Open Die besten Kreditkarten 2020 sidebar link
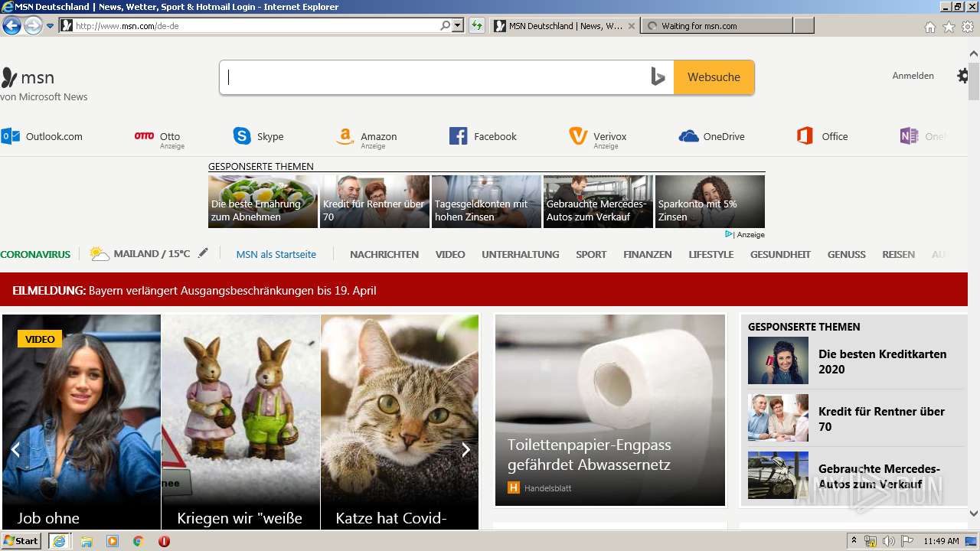This screenshot has height=551, width=980. click(882, 361)
